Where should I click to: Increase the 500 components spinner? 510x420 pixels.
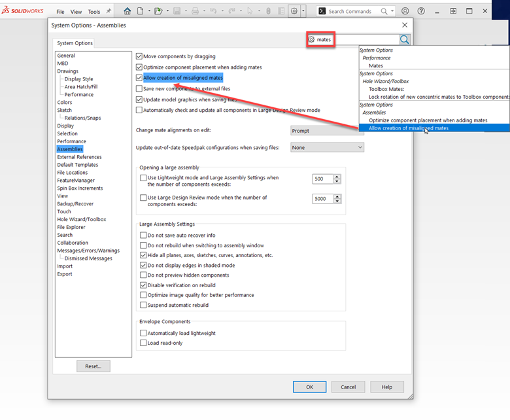click(x=337, y=177)
